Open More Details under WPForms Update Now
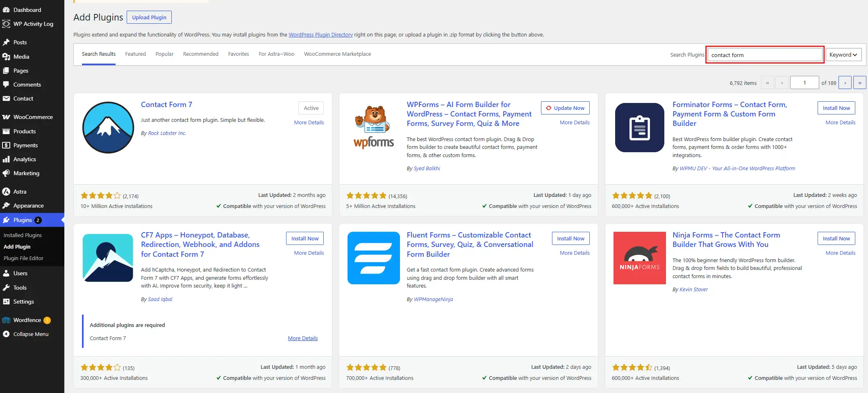Image resolution: width=868 pixels, height=393 pixels. [575, 123]
